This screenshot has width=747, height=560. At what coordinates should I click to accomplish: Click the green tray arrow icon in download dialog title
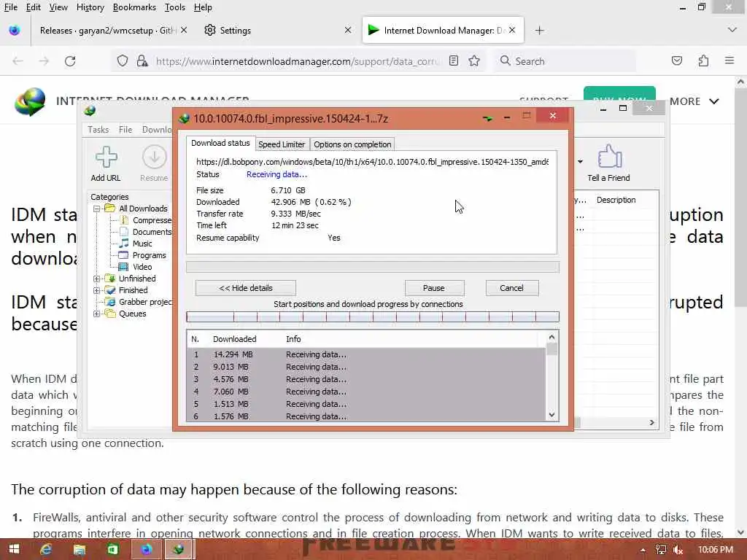coord(487,117)
